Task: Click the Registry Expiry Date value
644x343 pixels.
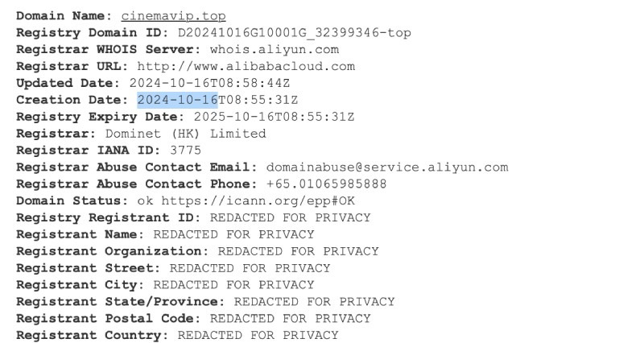Action: [274, 117]
